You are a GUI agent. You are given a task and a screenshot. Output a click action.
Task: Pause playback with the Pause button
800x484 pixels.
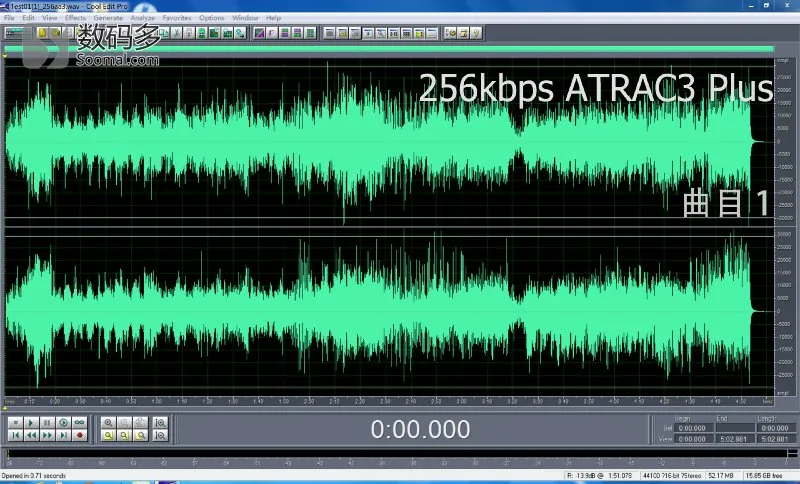point(47,423)
